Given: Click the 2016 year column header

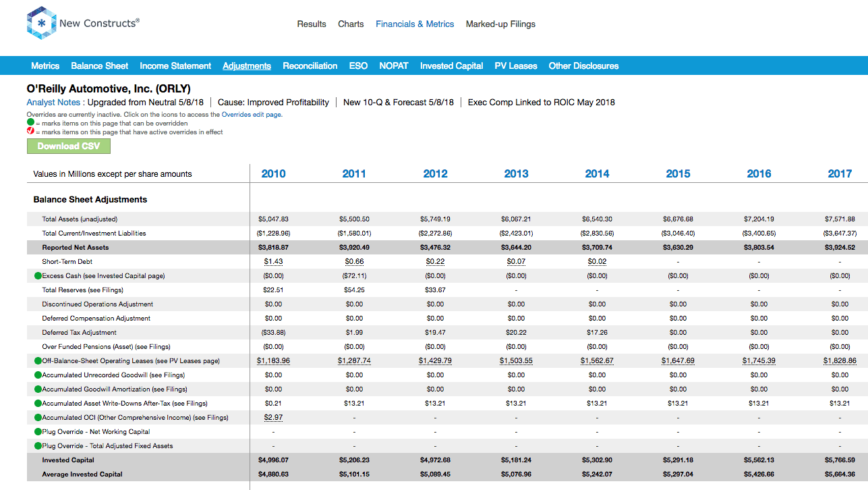Looking at the screenshot, I should pos(759,173).
